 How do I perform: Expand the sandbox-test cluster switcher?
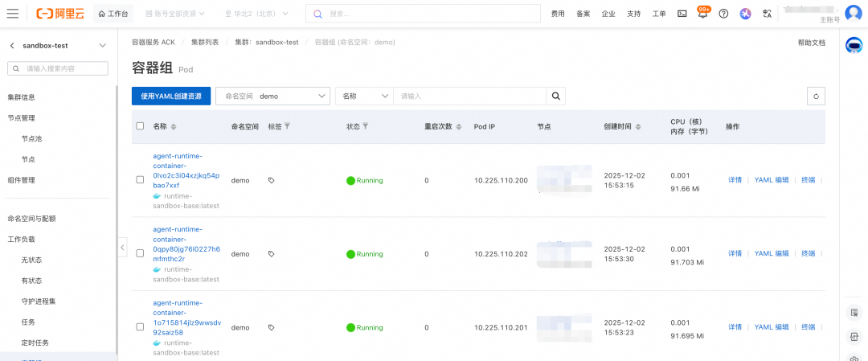coord(102,45)
